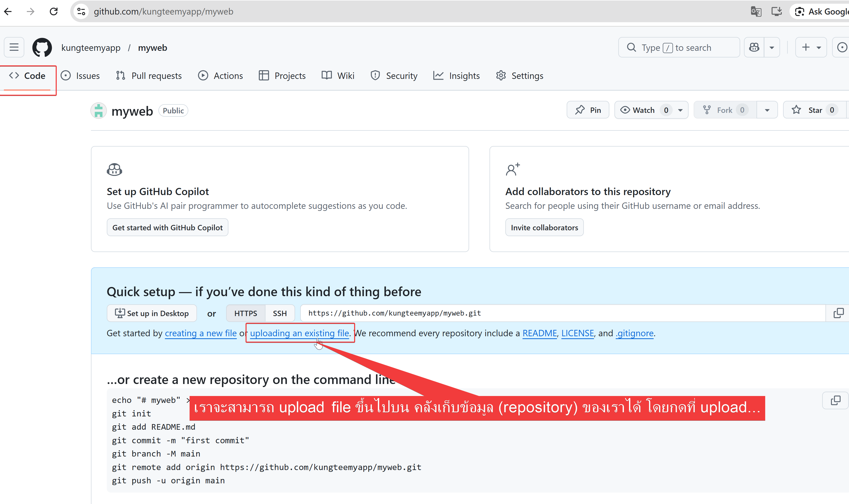Expand the Watch notifications dropdown
Viewport: 849px width, 504px height.
point(680,110)
